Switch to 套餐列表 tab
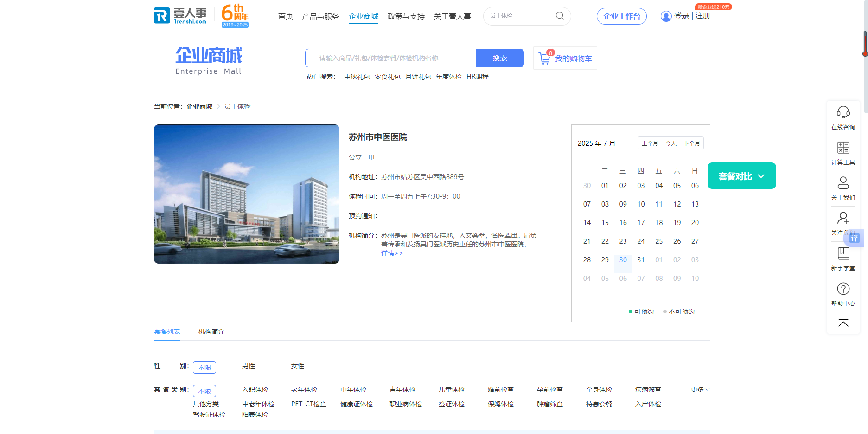 click(167, 331)
